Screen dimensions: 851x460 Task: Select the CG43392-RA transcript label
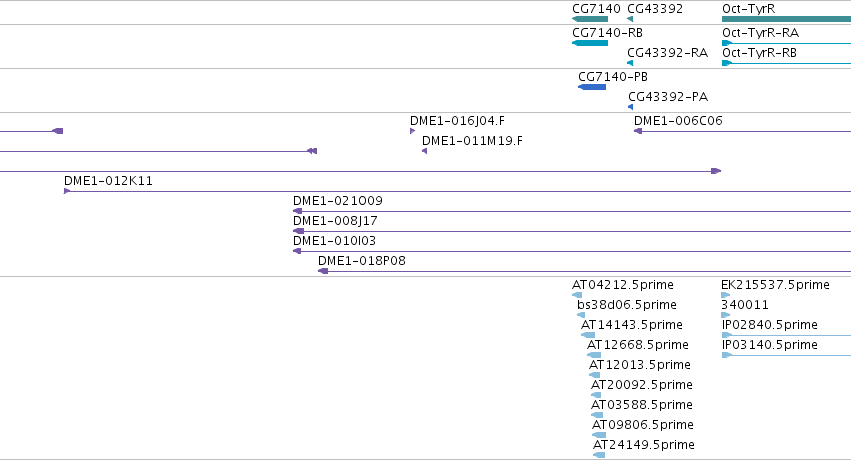668,53
